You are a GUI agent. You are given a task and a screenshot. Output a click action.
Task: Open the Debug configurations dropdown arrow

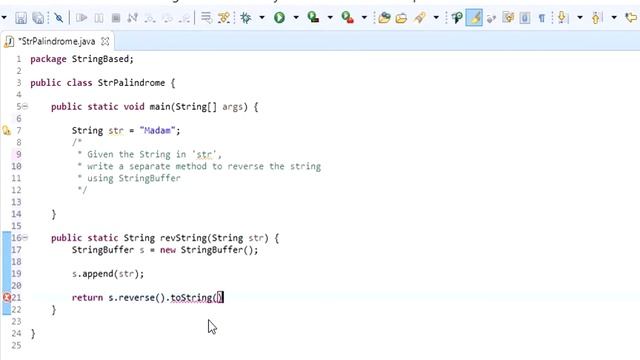coord(262,18)
